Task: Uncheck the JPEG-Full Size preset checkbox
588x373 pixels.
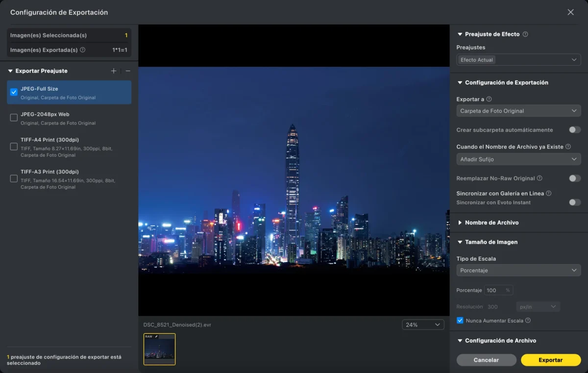Action: coord(14,92)
